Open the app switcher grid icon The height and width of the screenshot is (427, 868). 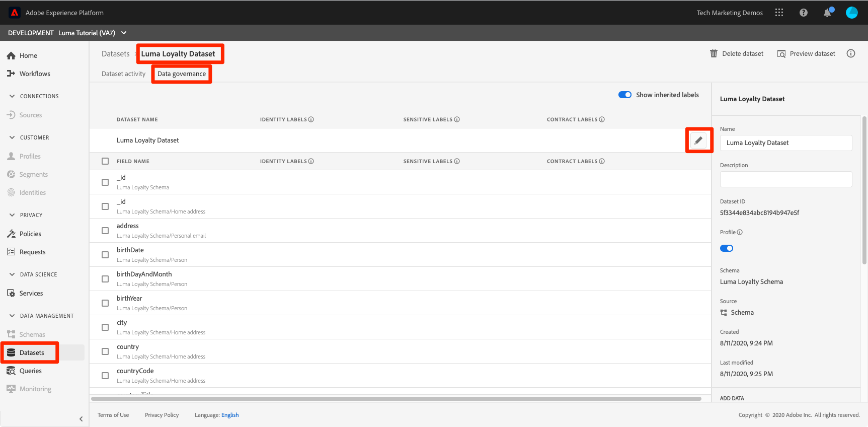pyautogui.click(x=779, y=13)
